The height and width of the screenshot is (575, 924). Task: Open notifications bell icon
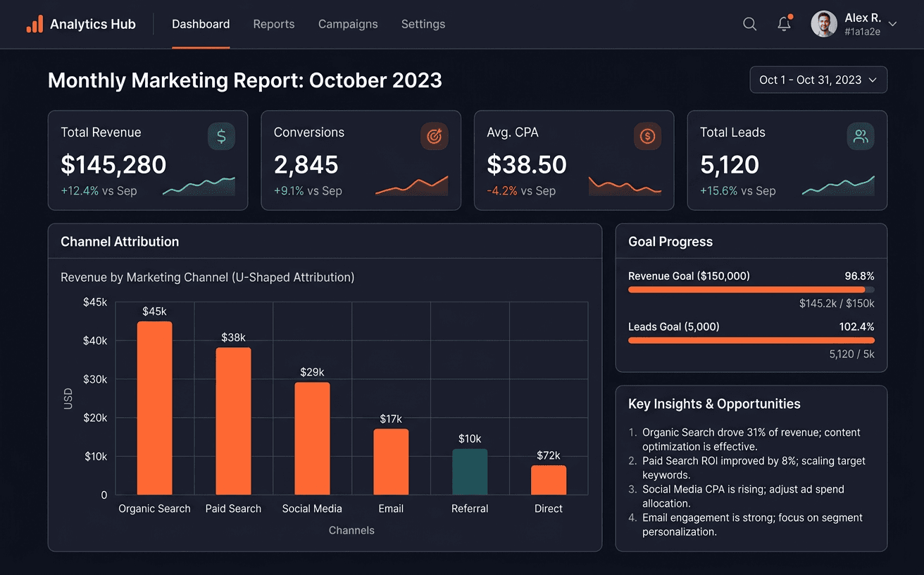[785, 24]
